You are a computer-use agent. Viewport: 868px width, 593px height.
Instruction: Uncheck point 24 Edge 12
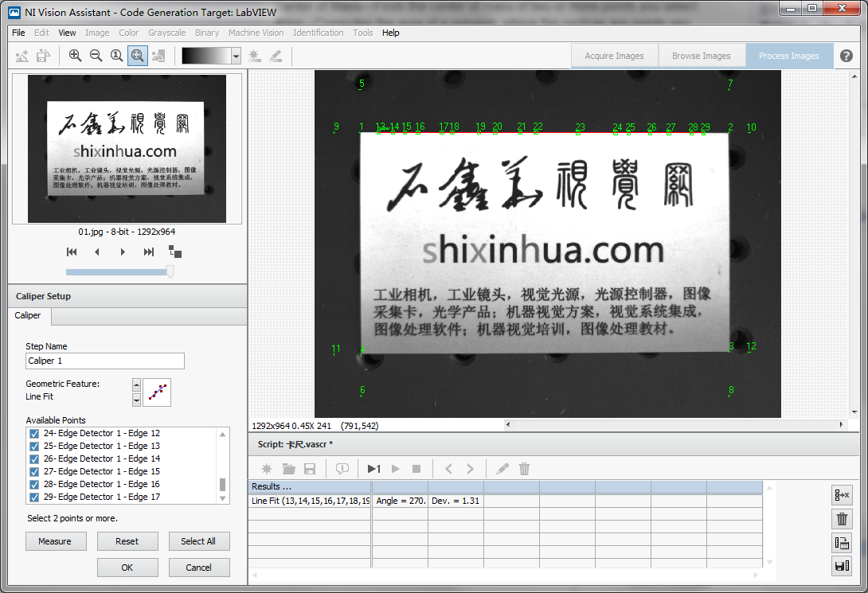34,434
